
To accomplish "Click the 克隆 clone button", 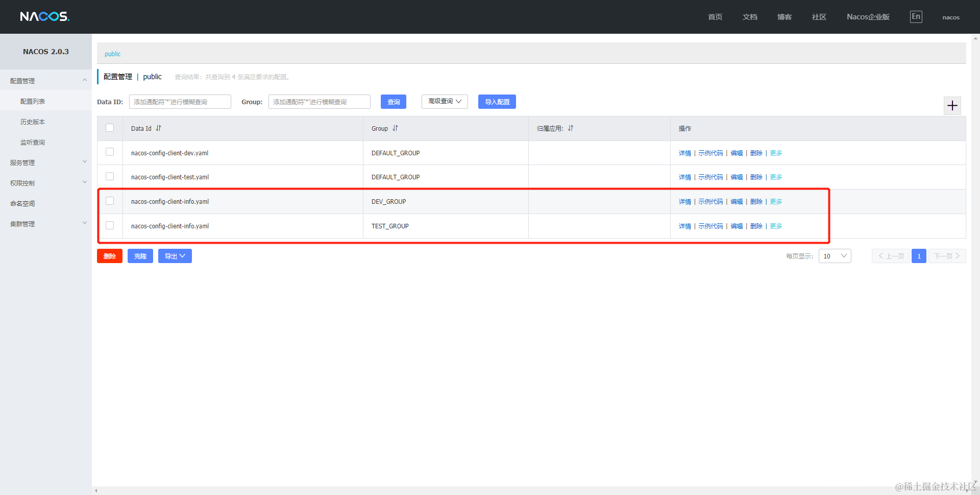I will pos(140,256).
